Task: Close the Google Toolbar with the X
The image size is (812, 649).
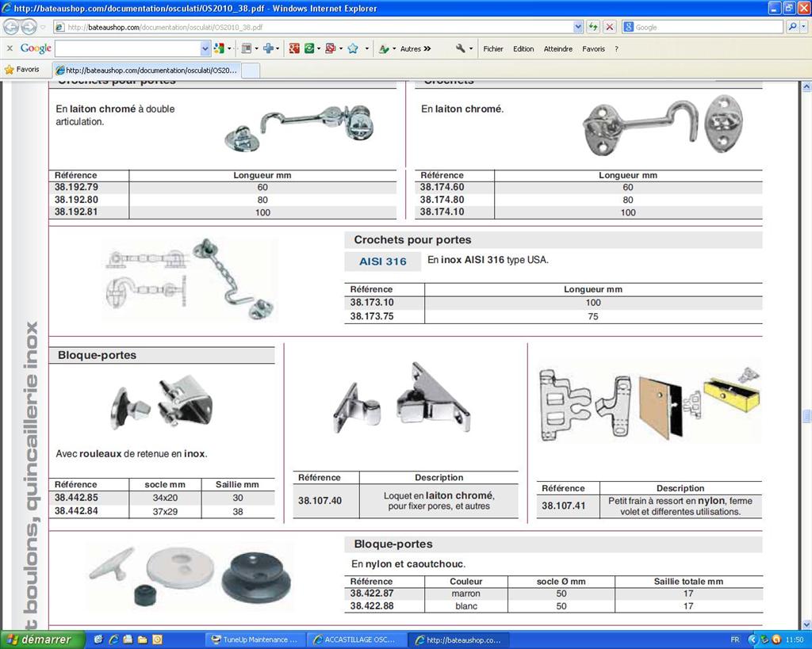Action: click(10, 48)
